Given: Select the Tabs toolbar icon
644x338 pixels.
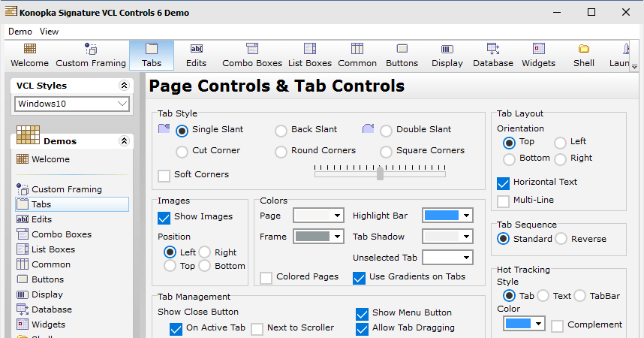Looking at the screenshot, I should 152,56.
